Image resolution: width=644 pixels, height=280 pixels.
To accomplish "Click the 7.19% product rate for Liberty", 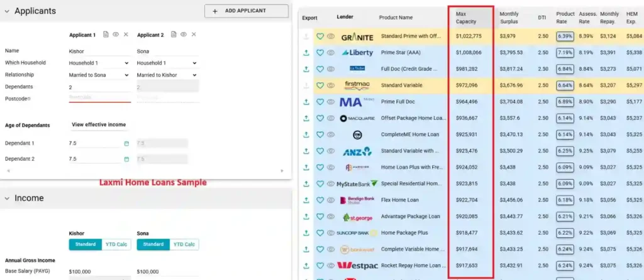I will click(x=565, y=53).
